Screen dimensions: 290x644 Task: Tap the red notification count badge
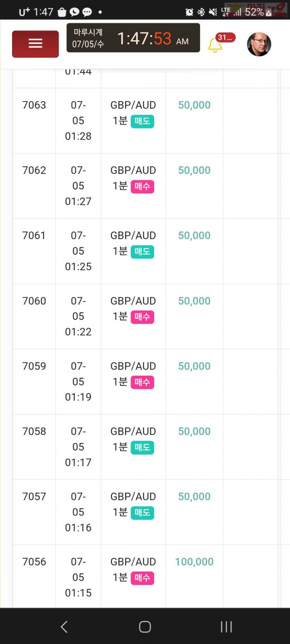tap(225, 37)
